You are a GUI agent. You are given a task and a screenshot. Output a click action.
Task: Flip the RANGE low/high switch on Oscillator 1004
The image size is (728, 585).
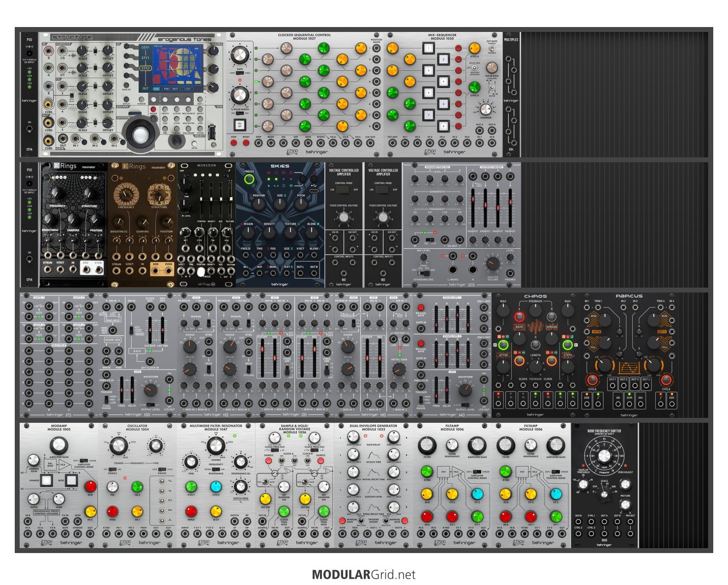click(162, 469)
